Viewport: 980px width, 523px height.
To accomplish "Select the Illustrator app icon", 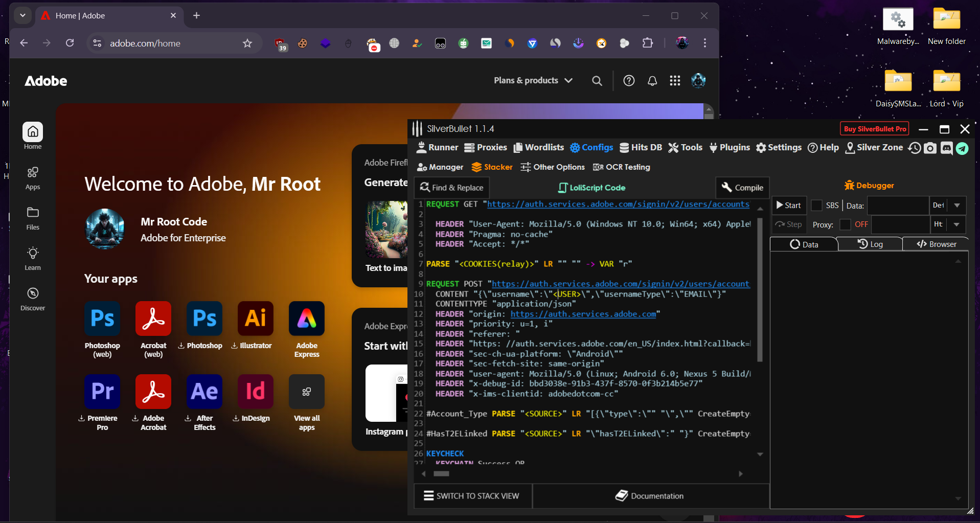I will 255,318.
